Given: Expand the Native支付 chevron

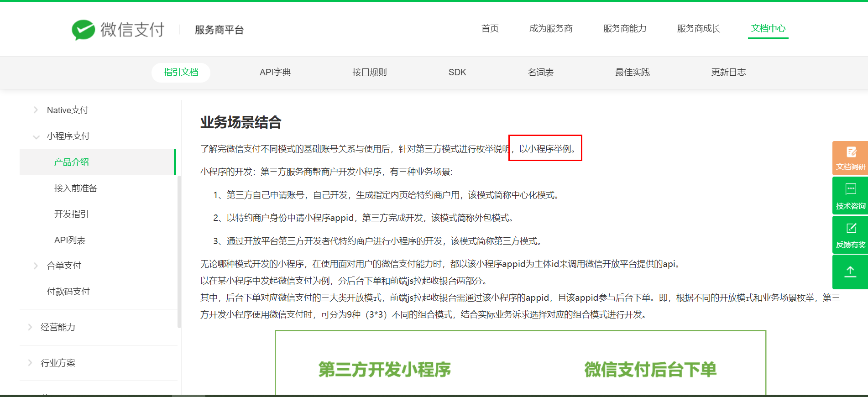Looking at the screenshot, I should [x=36, y=110].
